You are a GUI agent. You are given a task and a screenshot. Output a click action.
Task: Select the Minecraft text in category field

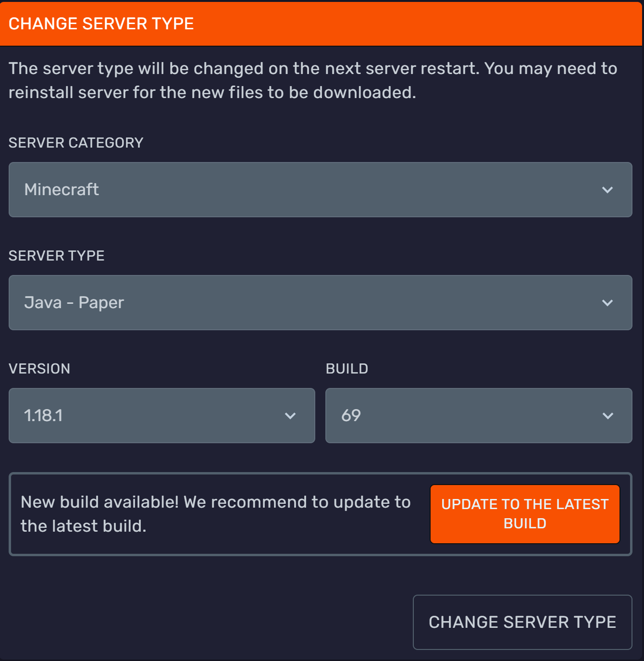point(62,189)
